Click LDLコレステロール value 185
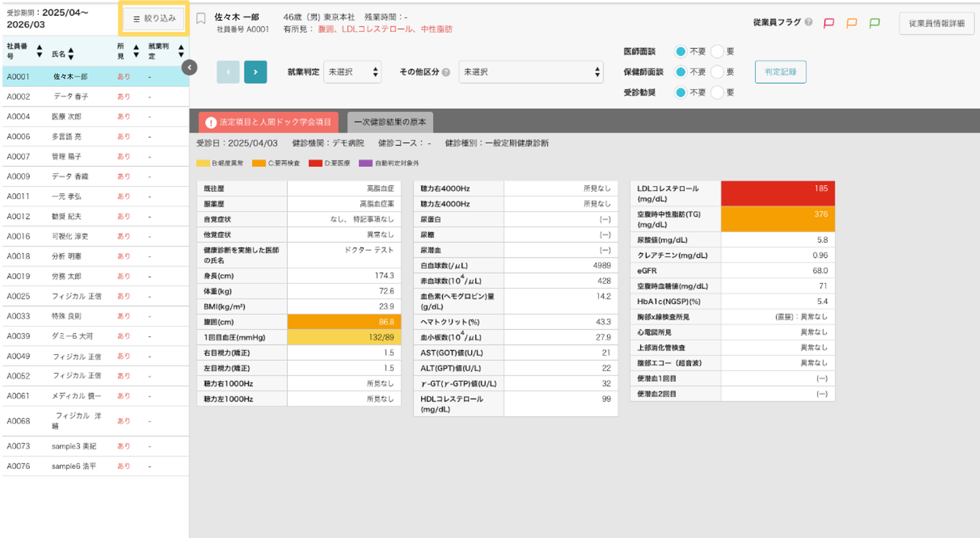The width and height of the screenshot is (980, 538). click(x=778, y=194)
